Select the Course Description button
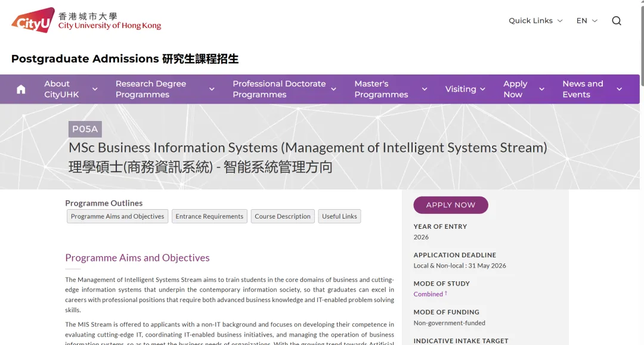 click(x=283, y=216)
